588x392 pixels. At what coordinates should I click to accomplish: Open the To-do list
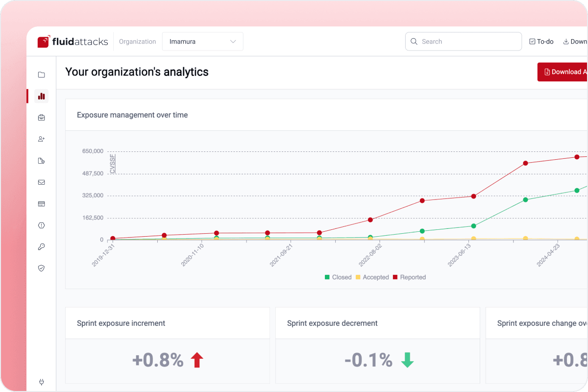(x=541, y=42)
